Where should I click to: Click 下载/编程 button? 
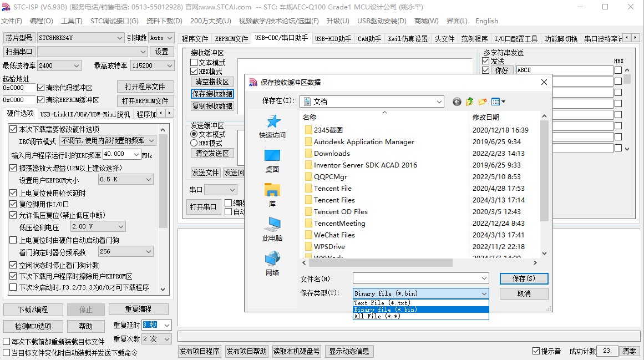coord(33,310)
